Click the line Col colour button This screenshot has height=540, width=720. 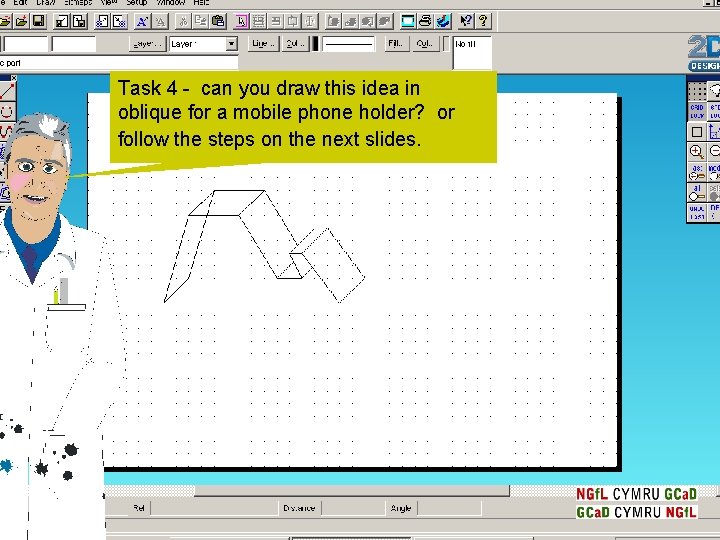[x=294, y=44]
